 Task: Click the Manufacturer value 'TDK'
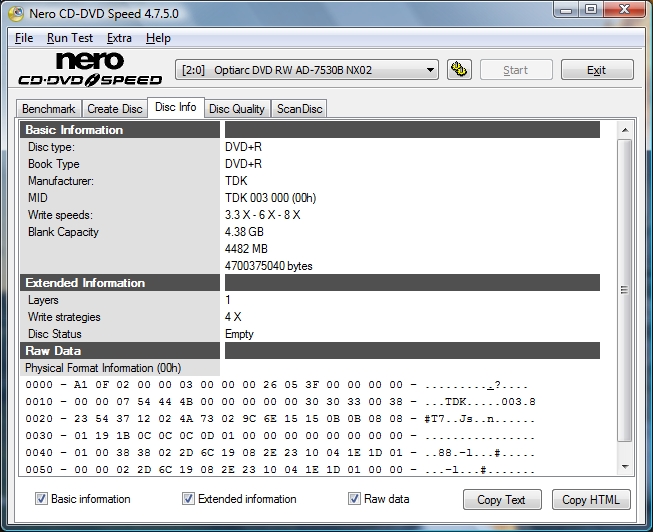point(236,180)
